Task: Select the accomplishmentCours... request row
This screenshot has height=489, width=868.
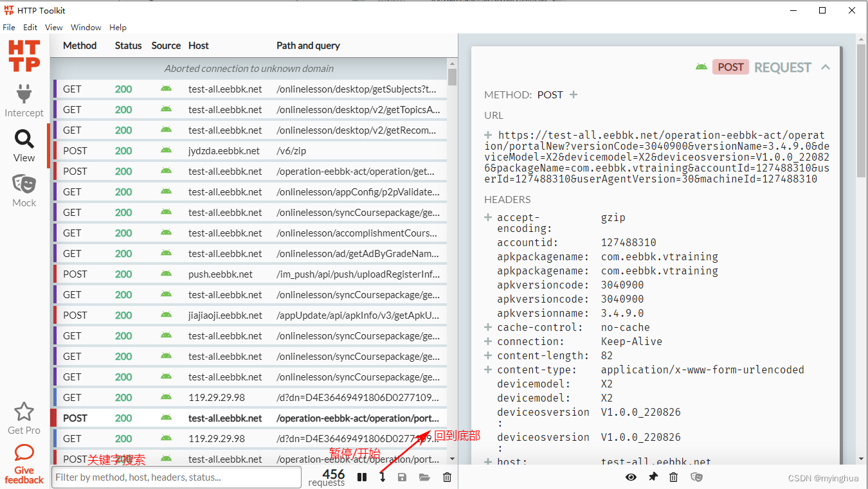Action: click(x=250, y=233)
